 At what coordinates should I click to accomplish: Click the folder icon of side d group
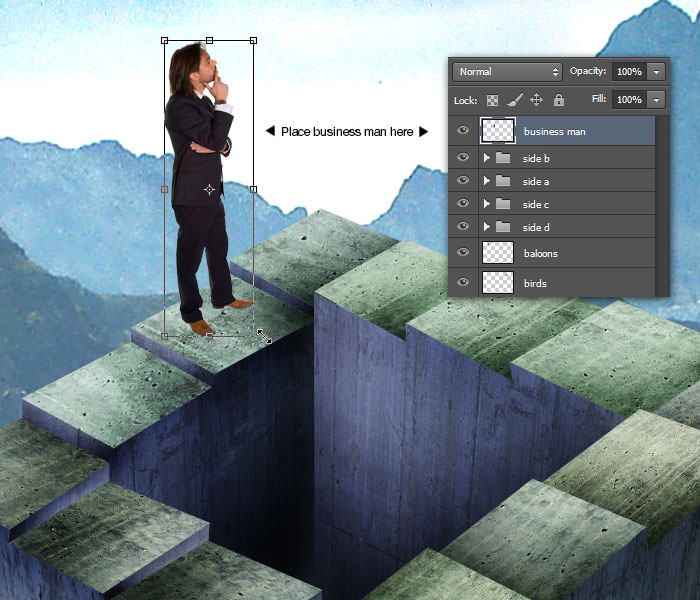503,227
